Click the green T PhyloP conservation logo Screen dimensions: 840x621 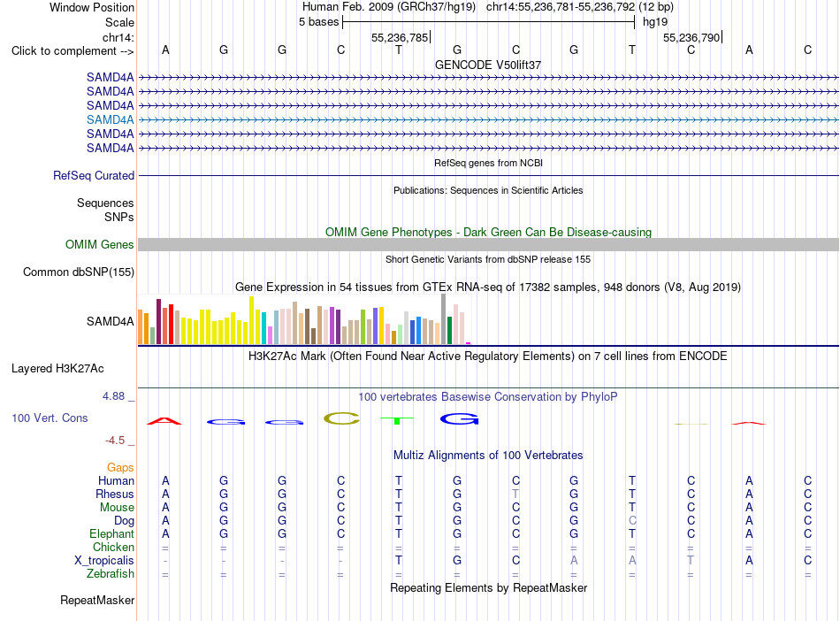[x=397, y=421]
